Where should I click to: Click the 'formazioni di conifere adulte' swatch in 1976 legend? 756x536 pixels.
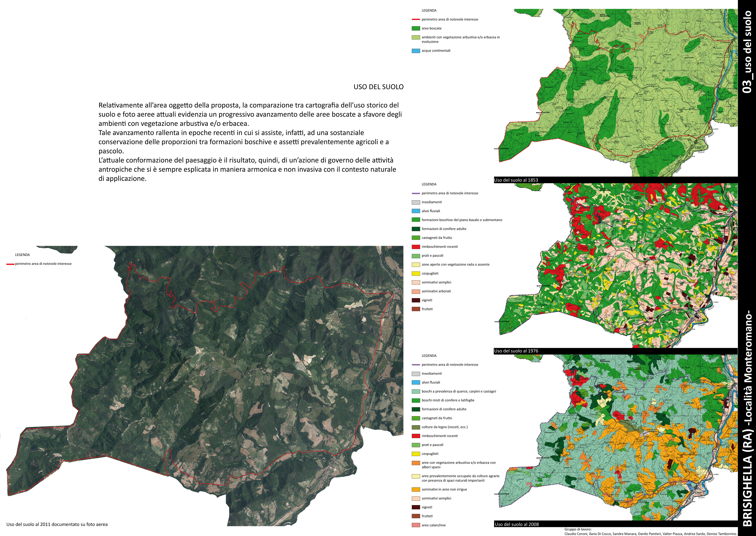416,229
